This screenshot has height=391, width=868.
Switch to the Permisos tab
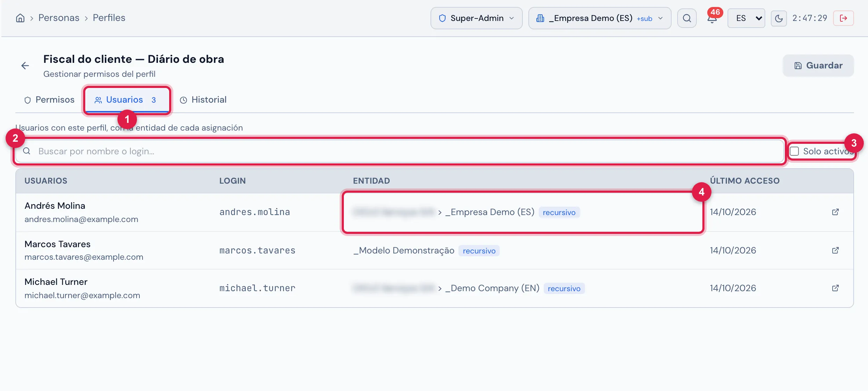point(49,100)
